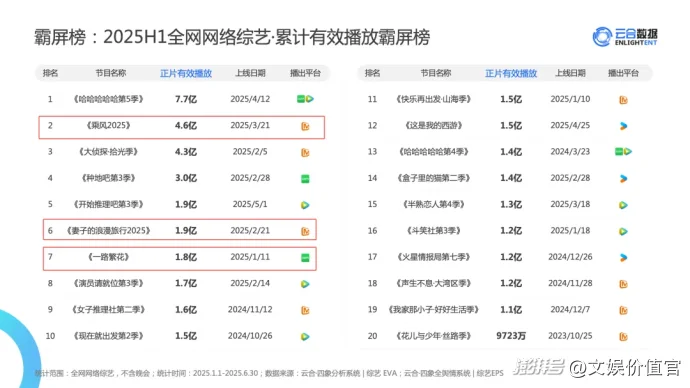The image size is (690, 388).
Task: Click the show name 《这是我的西游》
Action: (433, 125)
